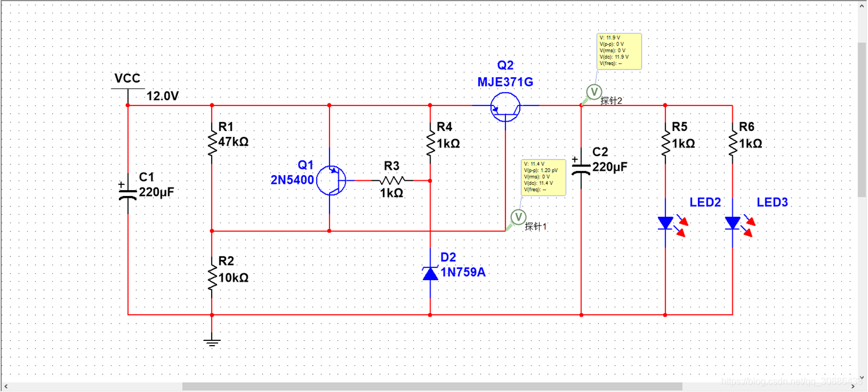Select the VCC power source symbol
The height and width of the screenshot is (392, 868).
tap(128, 97)
